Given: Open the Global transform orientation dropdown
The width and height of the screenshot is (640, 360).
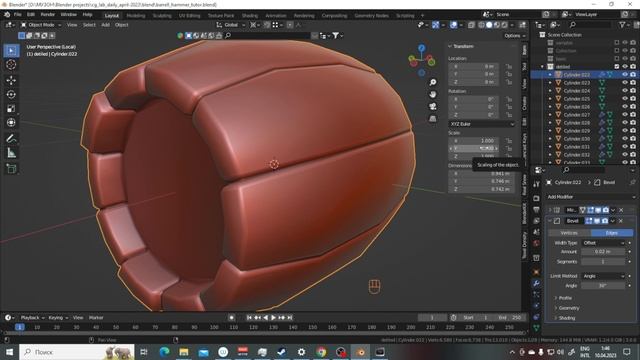Looking at the screenshot, I should (231, 25).
